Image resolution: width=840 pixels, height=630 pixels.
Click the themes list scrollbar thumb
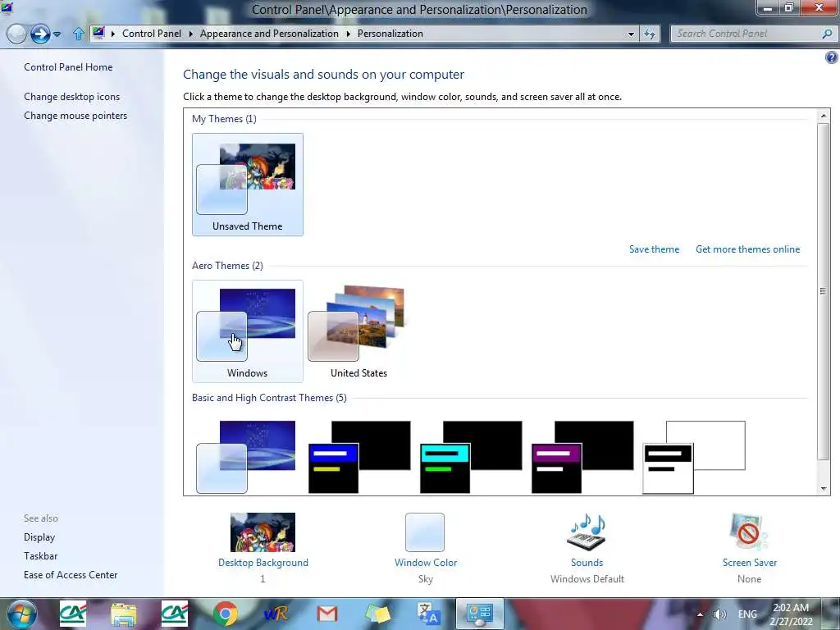(x=824, y=291)
